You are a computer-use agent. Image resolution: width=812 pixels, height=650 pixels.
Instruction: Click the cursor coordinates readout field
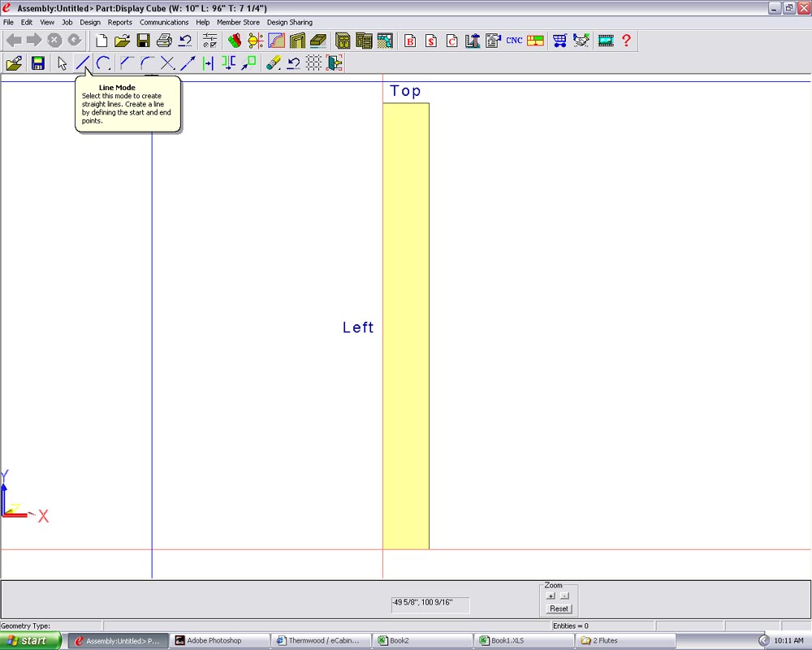pos(430,604)
